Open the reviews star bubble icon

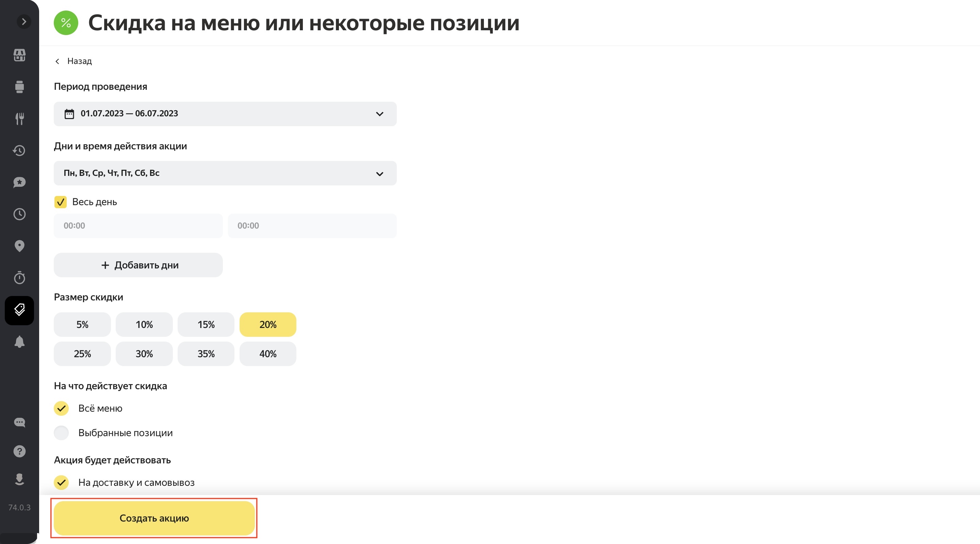(19, 182)
